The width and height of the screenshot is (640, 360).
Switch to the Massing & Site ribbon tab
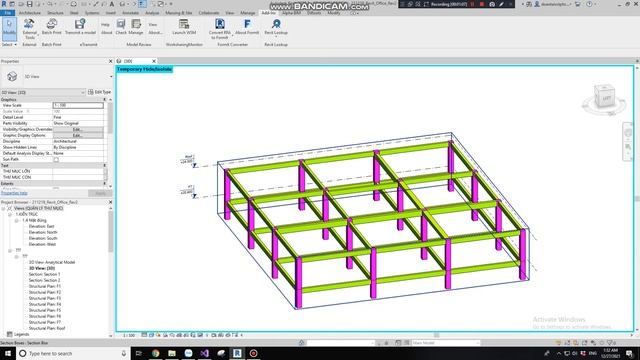[178, 13]
